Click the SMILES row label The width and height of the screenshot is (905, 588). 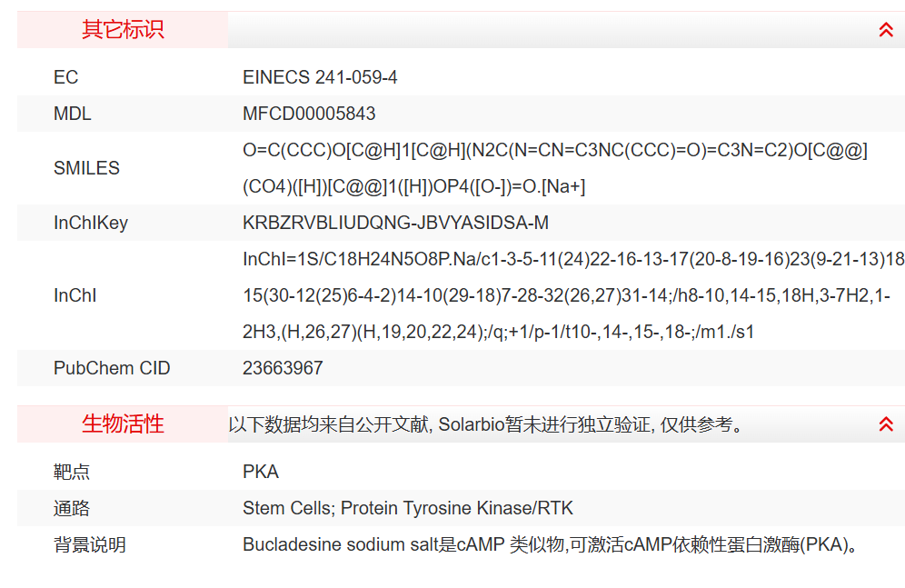(x=86, y=168)
